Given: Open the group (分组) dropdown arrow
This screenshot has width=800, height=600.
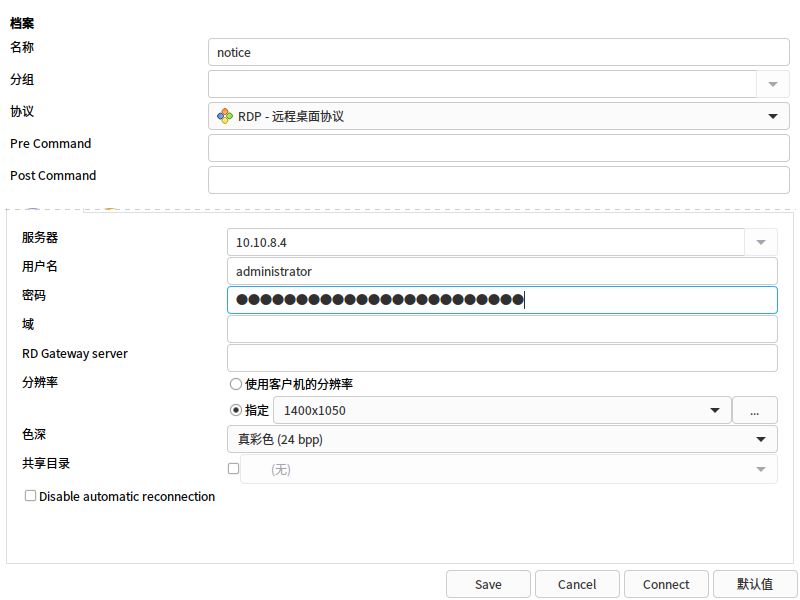Looking at the screenshot, I should [772, 84].
